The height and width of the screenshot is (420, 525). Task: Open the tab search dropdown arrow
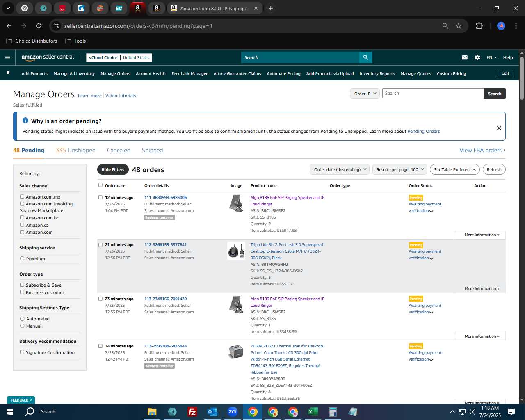(x=8, y=8)
